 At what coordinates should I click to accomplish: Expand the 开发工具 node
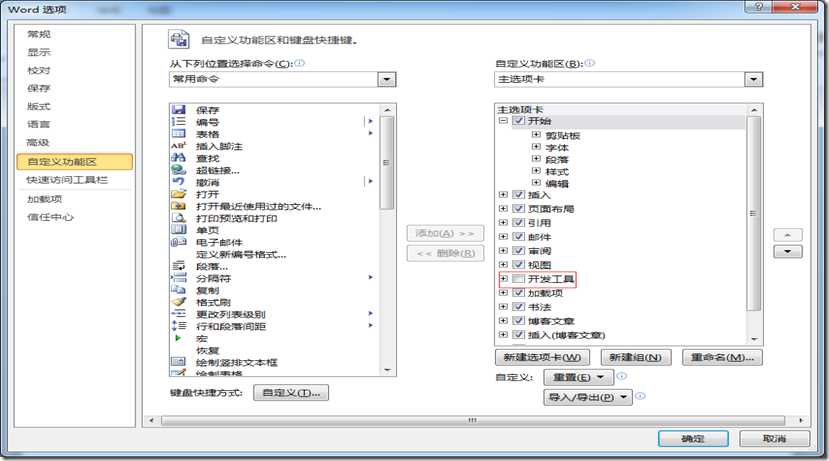point(504,279)
